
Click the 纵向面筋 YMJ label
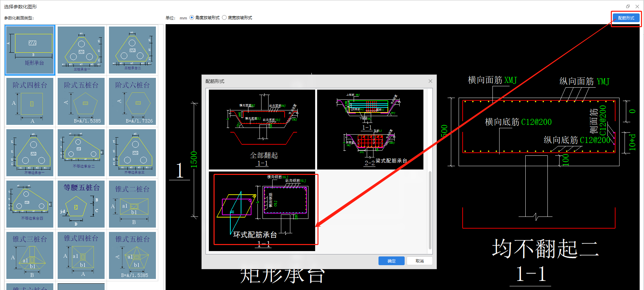[x=584, y=82]
